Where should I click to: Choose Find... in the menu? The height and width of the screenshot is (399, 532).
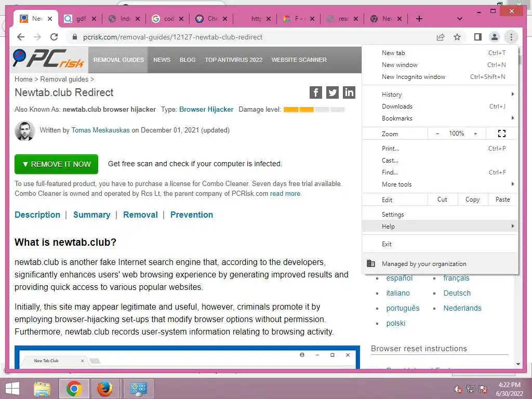tap(440, 172)
